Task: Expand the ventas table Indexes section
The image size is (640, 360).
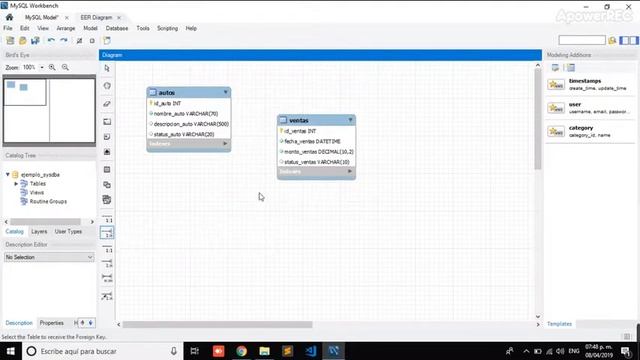Action: click(349, 171)
